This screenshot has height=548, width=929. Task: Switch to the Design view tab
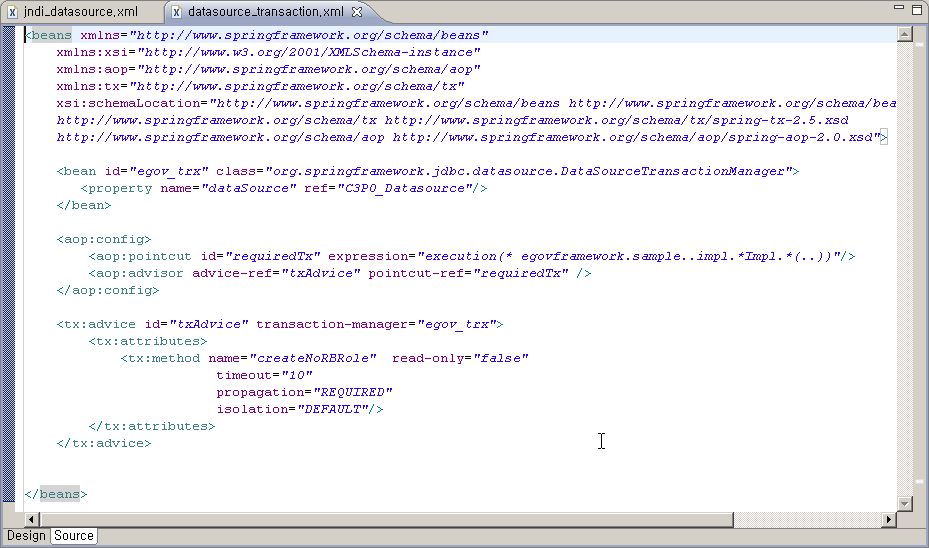point(26,536)
